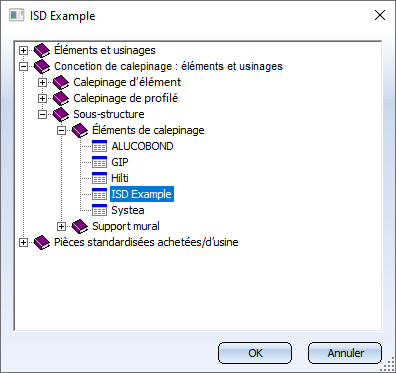This screenshot has width=396, height=373.
Task: Confirm with the OK button
Action: (255, 353)
